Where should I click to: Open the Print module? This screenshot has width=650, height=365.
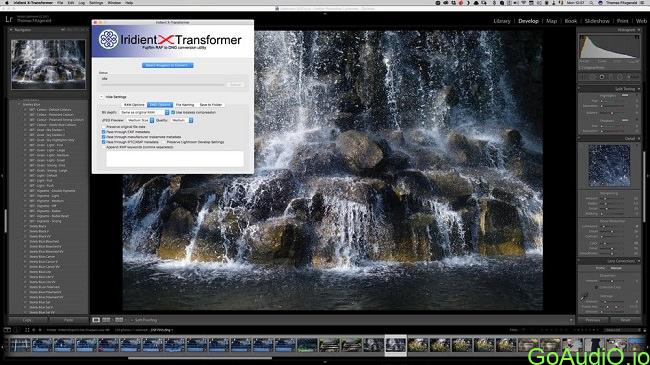point(622,21)
